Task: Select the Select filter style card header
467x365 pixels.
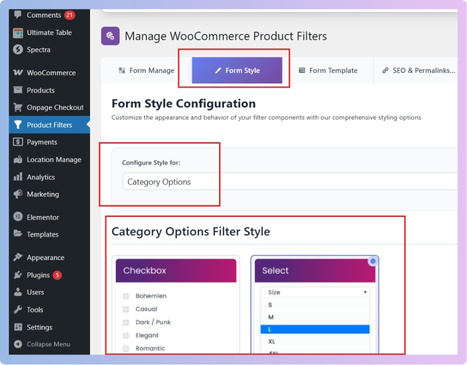Action: [315, 270]
